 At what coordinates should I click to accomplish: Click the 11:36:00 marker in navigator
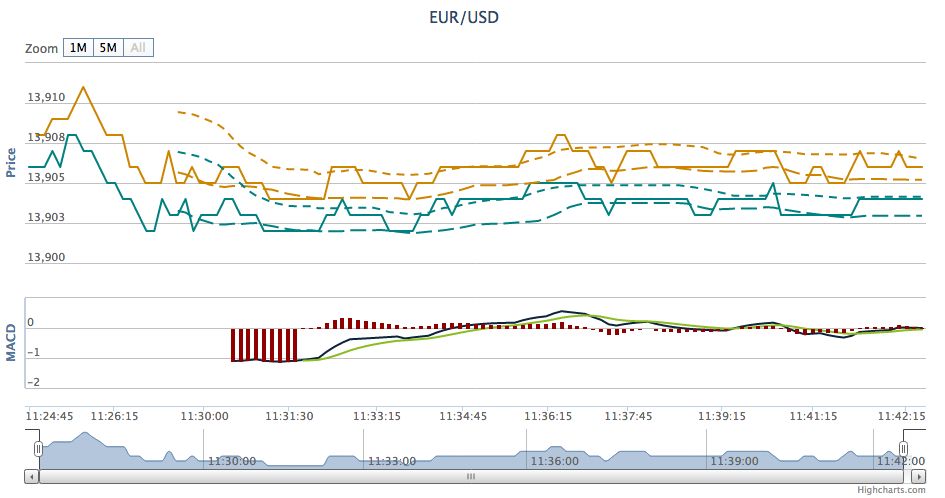[554, 461]
